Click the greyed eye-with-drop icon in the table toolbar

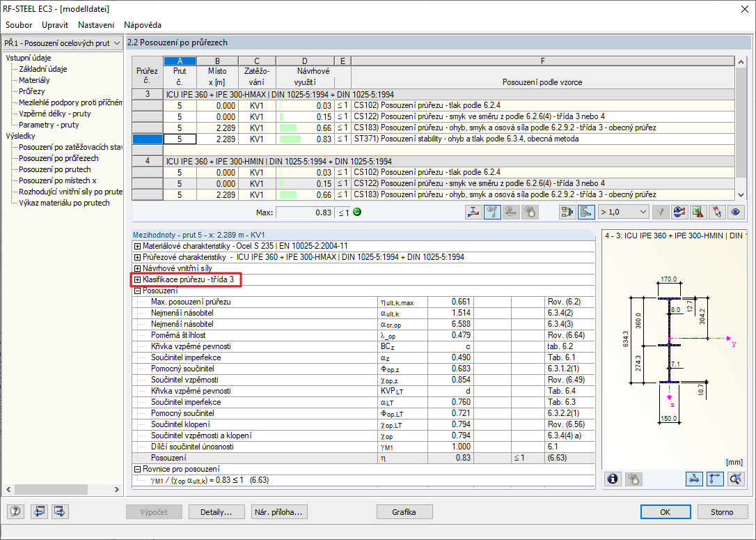[x=530, y=212]
